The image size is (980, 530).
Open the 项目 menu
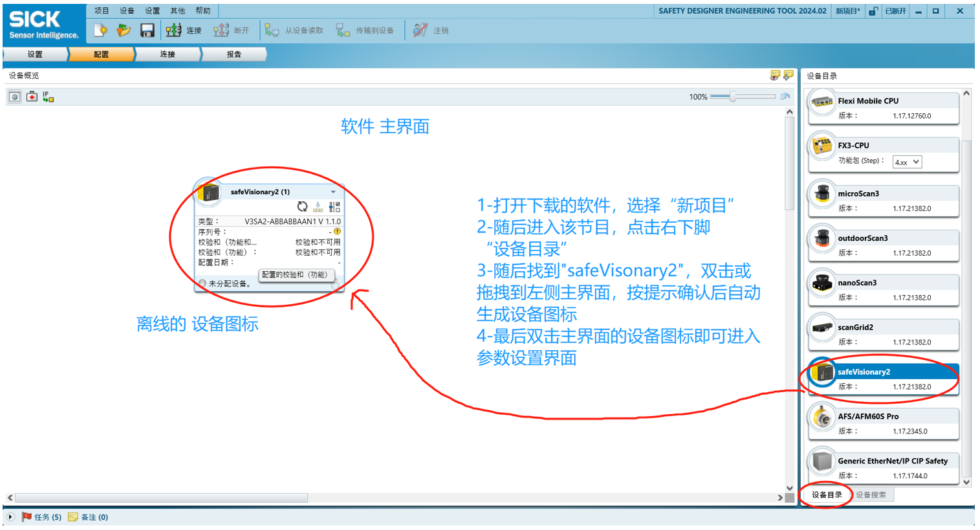[x=102, y=10]
